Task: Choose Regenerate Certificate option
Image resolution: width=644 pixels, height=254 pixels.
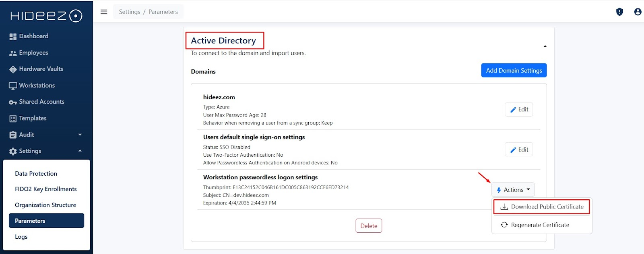Action: [x=540, y=225]
